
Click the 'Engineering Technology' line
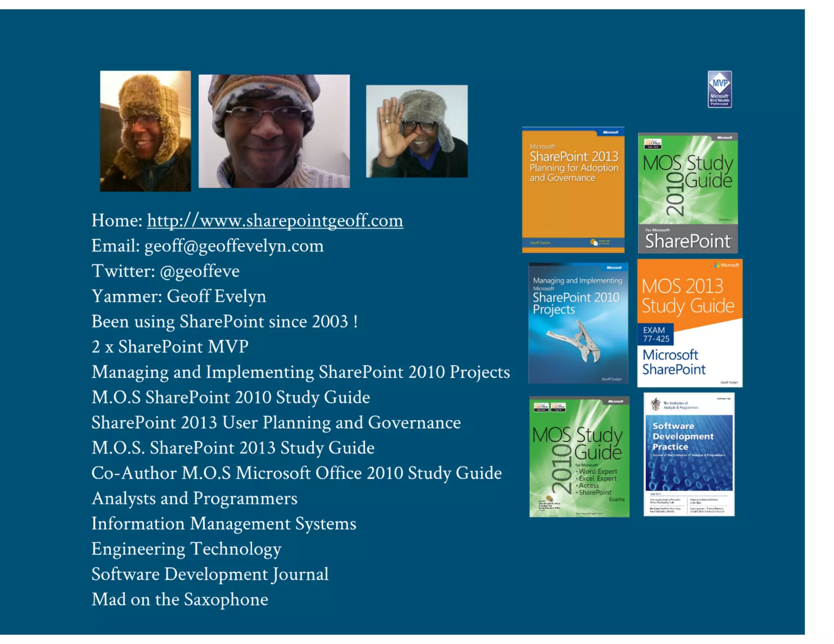(187, 549)
